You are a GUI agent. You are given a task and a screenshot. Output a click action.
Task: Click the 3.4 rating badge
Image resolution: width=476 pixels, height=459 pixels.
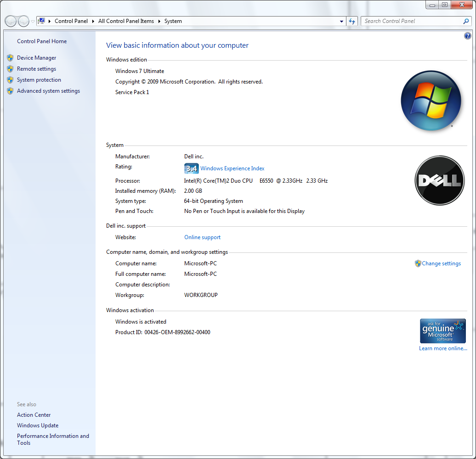pyautogui.click(x=191, y=168)
